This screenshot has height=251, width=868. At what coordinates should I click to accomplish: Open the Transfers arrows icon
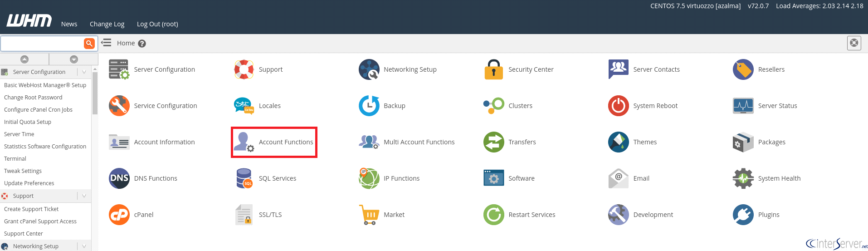pyautogui.click(x=493, y=142)
